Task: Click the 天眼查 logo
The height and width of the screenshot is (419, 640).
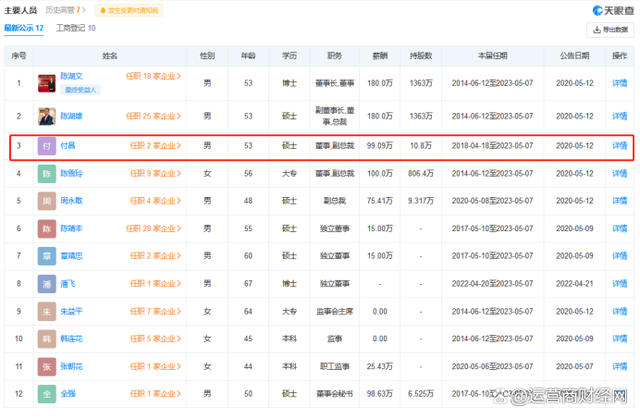Action: pos(613,11)
